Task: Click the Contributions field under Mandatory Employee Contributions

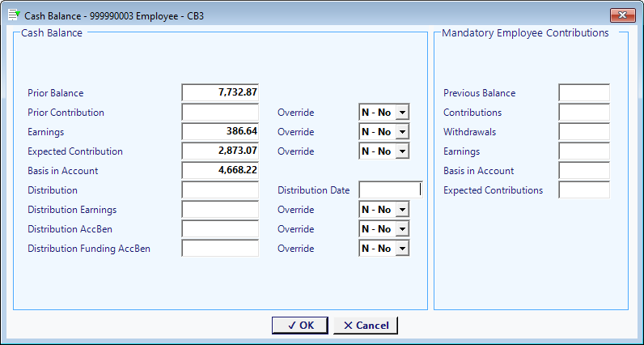Action: [584, 113]
